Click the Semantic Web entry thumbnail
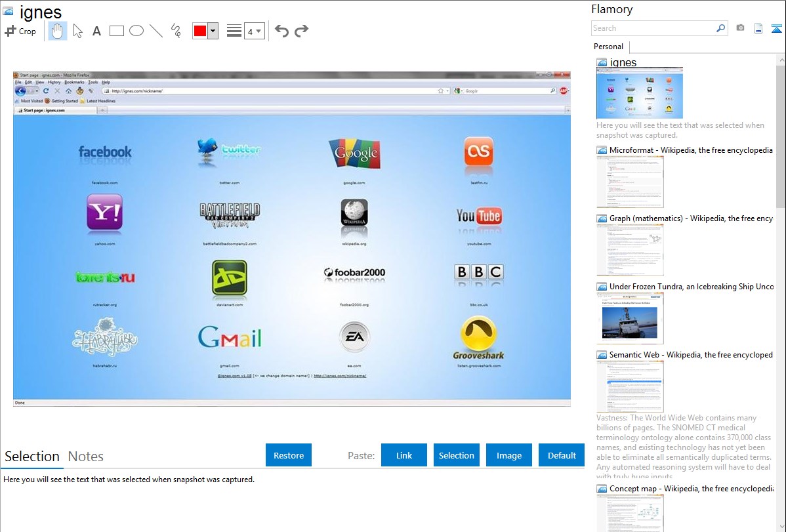This screenshot has height=532, width=786. [630, 386]
